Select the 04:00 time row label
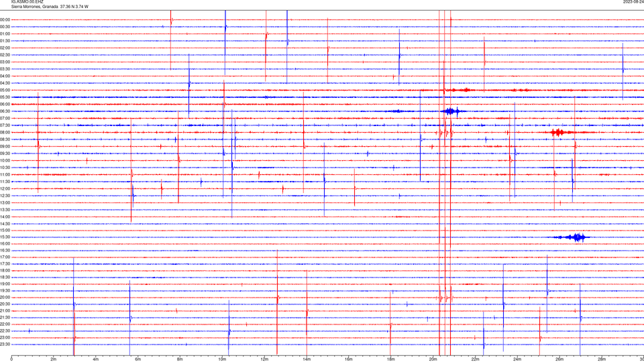This screenshot has width=644, height=362. tap(5, 76)
